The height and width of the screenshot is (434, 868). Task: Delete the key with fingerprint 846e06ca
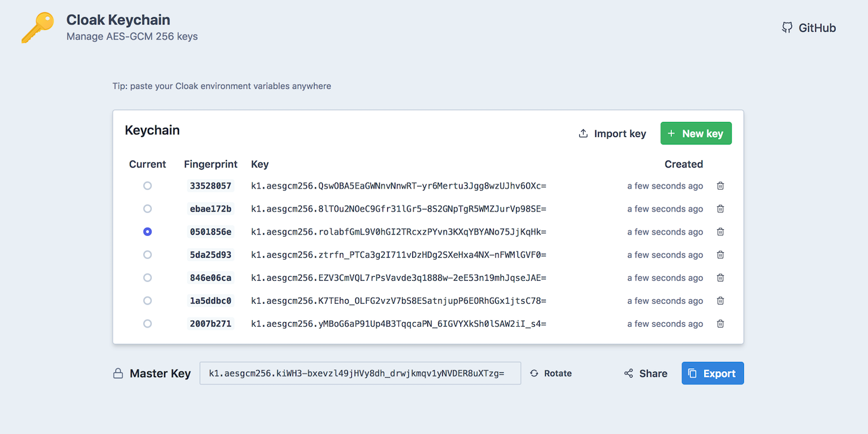coord(720,278)
